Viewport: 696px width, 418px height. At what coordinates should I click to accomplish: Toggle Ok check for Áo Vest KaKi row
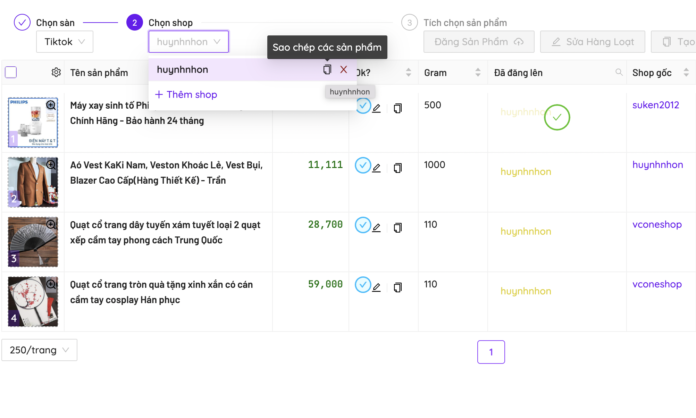click(362, 166)
